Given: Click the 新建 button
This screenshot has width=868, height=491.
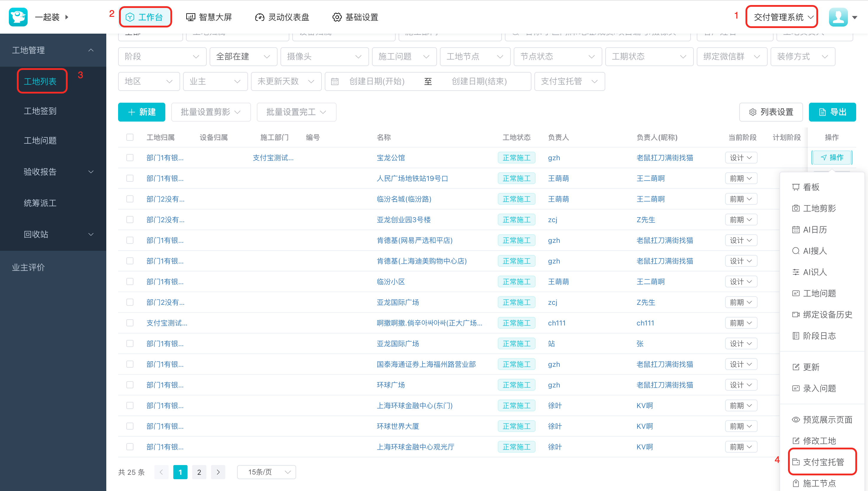Looking at the screenshot, I should tap(142, 112).
